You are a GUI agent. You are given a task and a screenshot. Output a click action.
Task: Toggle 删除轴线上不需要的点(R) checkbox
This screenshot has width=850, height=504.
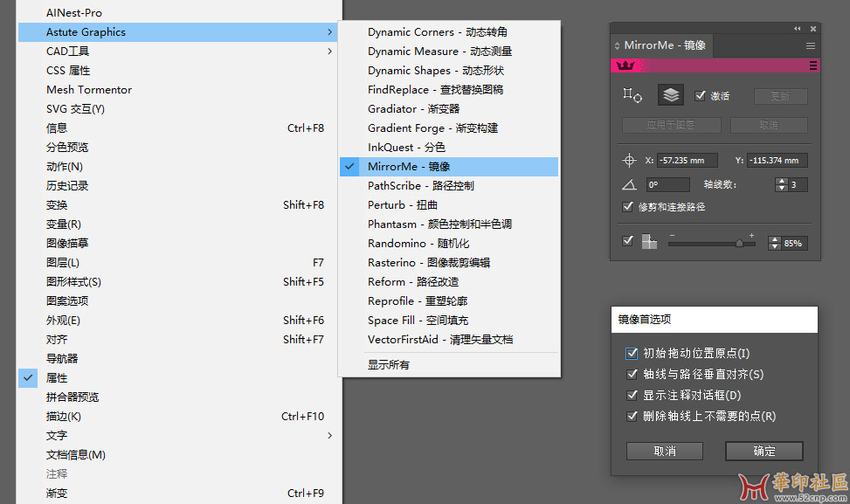coord(632,416)
